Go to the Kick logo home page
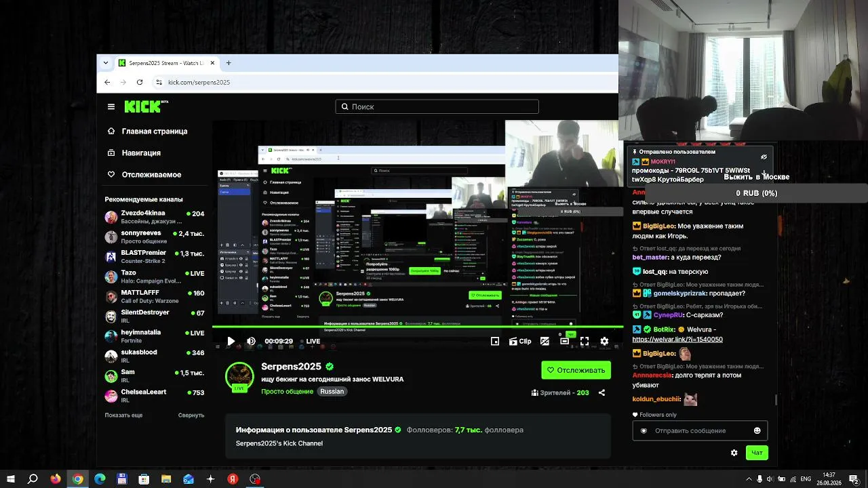This screenshot has height=488, width=868. click(146, 106)
